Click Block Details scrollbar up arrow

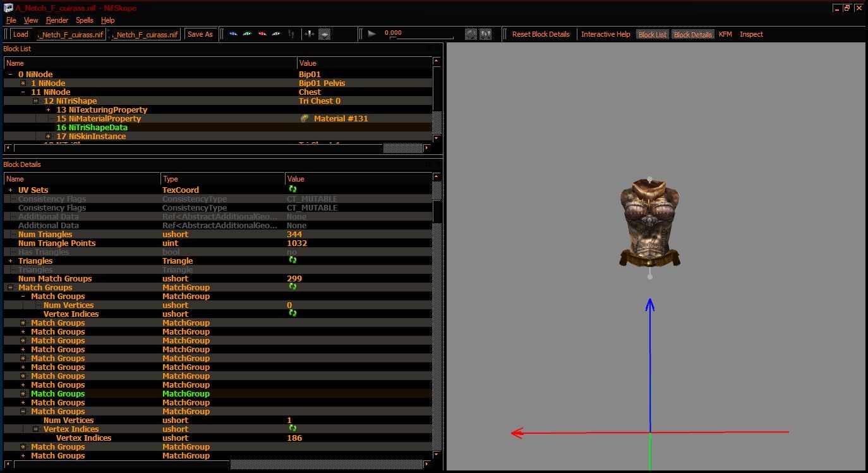point(437,178)
